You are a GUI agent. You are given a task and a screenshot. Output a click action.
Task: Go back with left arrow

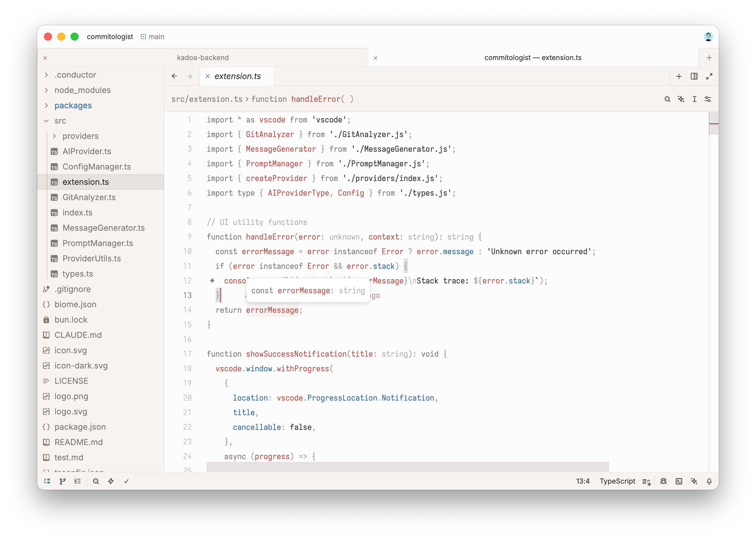pos(174,76)
